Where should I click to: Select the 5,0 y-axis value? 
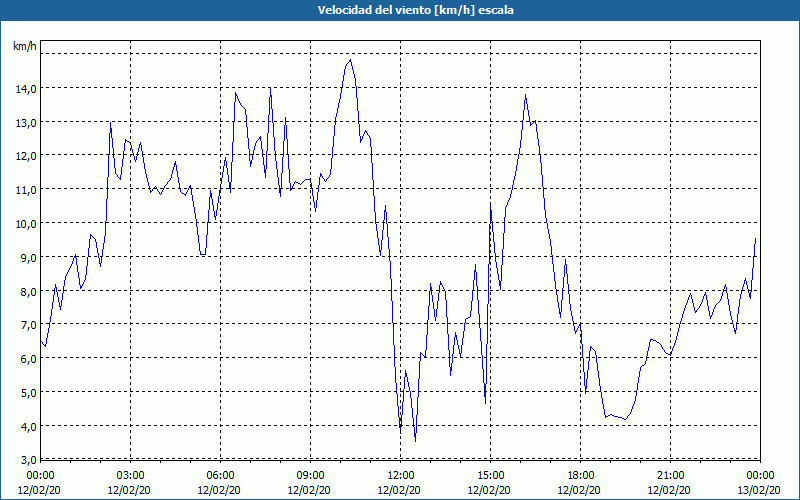point(29,393)
